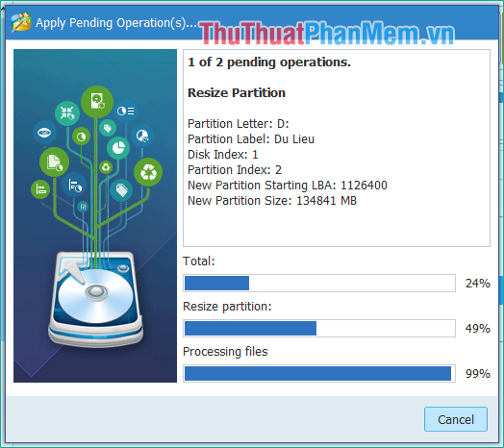Click the small green recycle icon in tree
The height and width of the screenshot is (448, 504).
(106, 167)
